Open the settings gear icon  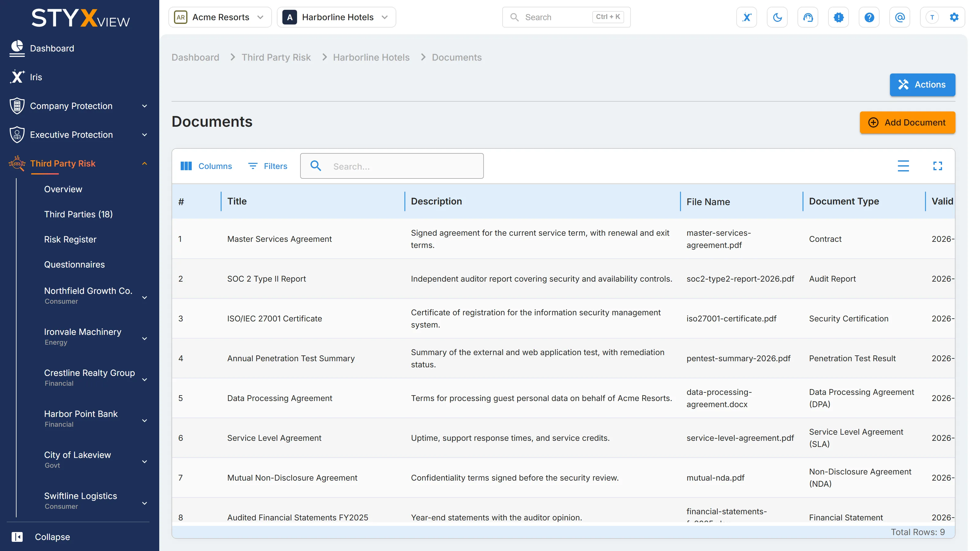point(954,17)
